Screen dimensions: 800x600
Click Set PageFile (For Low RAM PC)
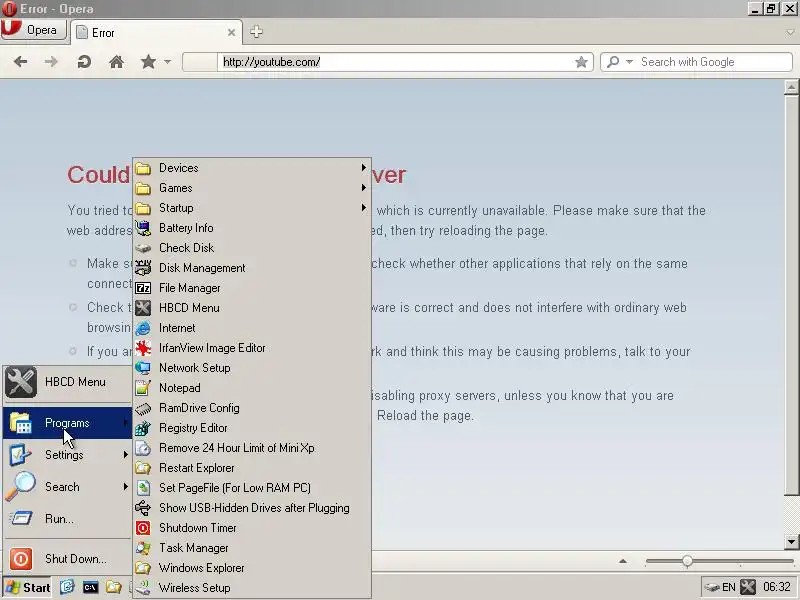tap(252, 488)
